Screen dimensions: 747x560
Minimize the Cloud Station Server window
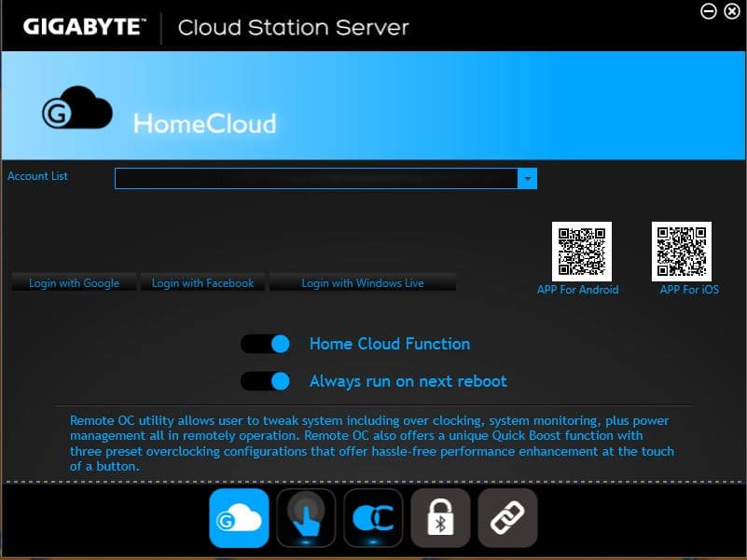(x=709, y=11)
